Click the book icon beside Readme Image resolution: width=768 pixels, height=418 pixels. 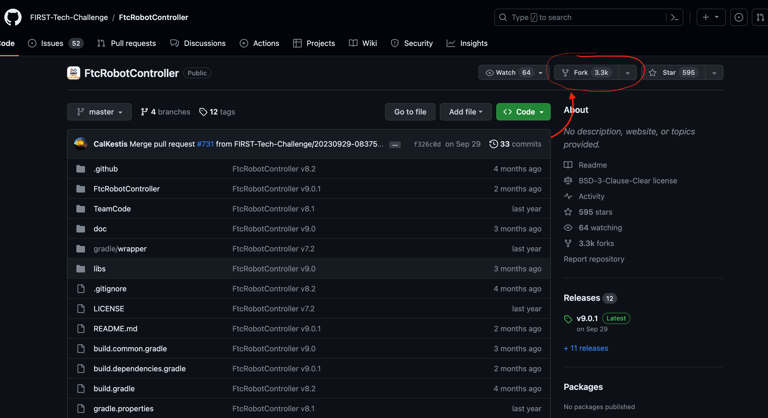[568, 165]
